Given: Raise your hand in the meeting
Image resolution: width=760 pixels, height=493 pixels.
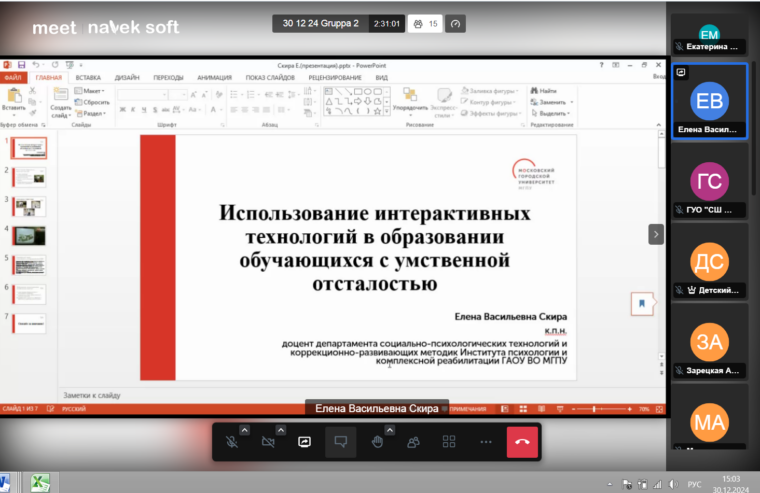Looking at the screenshot, I should coord(377,441).
